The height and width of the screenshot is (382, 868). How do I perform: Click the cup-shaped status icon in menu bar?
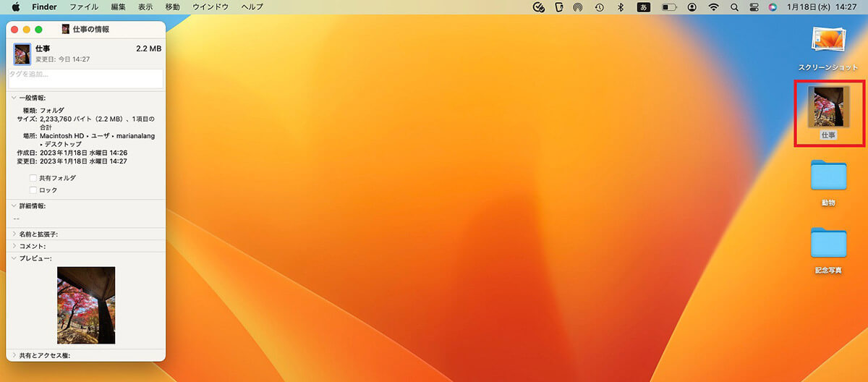(x=558, y=7)
